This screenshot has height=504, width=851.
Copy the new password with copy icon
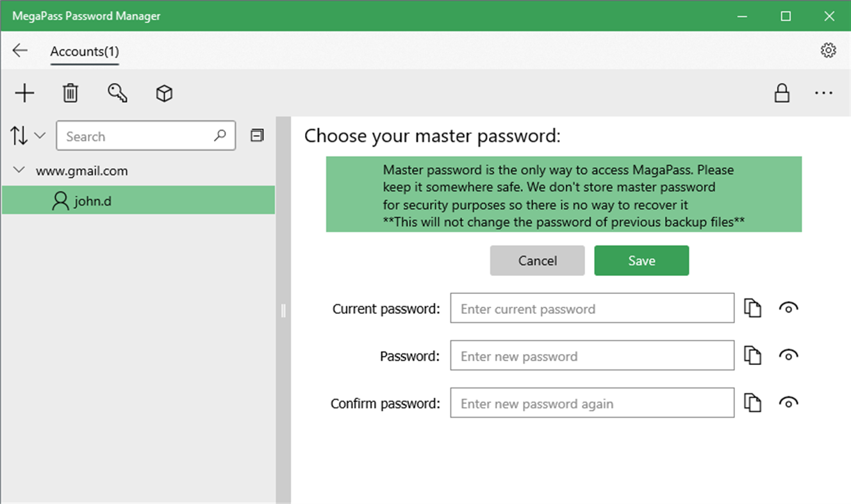pos(752,355)
